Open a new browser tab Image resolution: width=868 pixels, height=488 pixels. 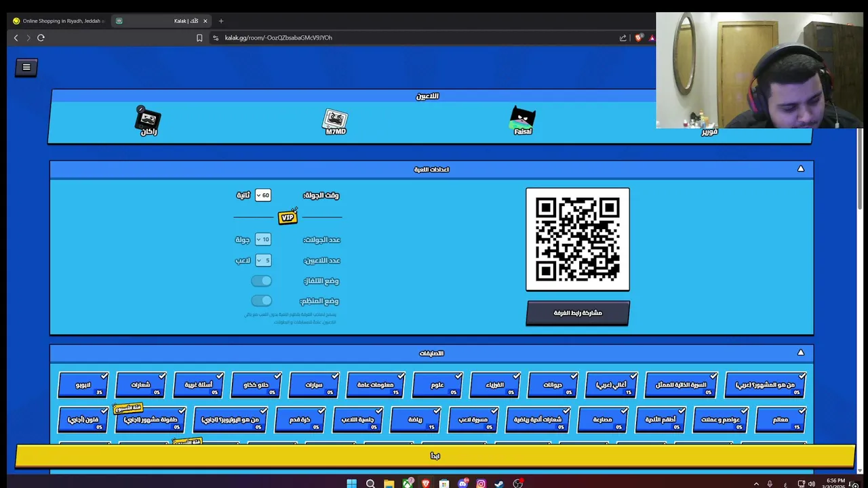click(221, 21)
